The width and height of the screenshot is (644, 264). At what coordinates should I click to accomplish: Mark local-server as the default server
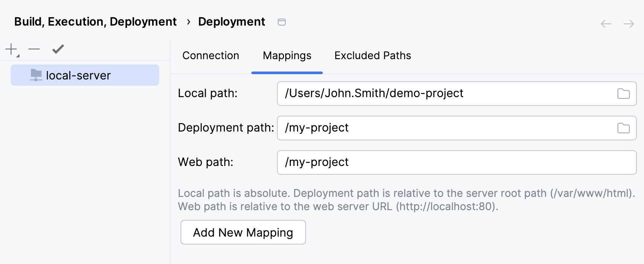57,49
